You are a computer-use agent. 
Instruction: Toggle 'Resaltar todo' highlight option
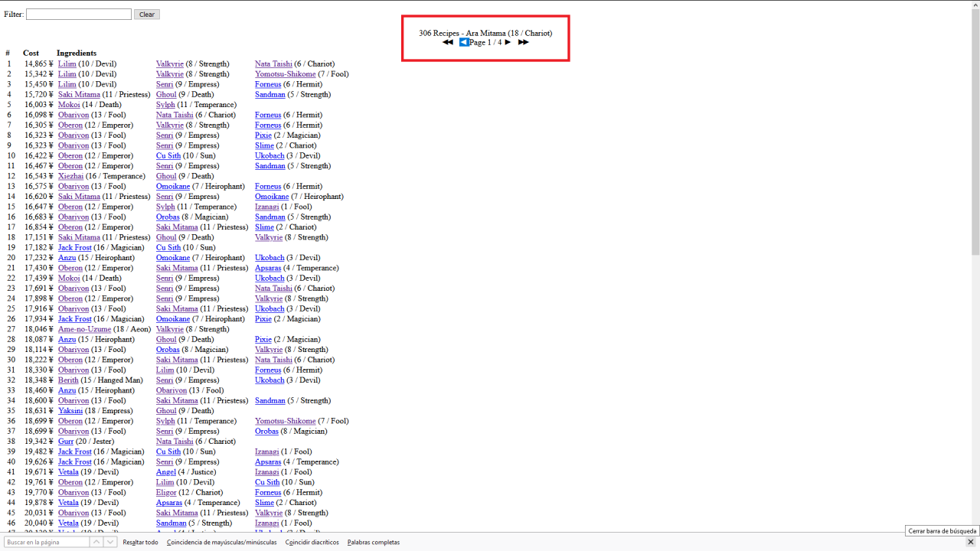coord(140,542)
